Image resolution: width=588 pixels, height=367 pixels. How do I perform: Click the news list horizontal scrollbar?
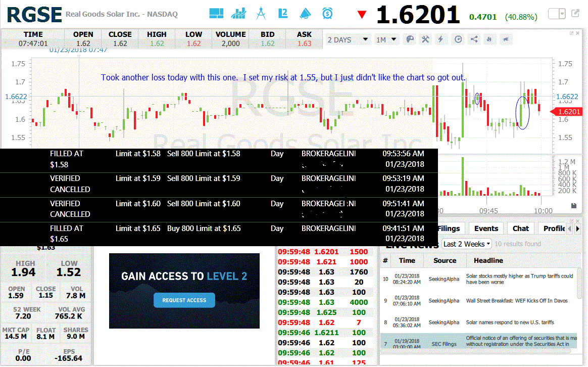[x=475, y=351]
